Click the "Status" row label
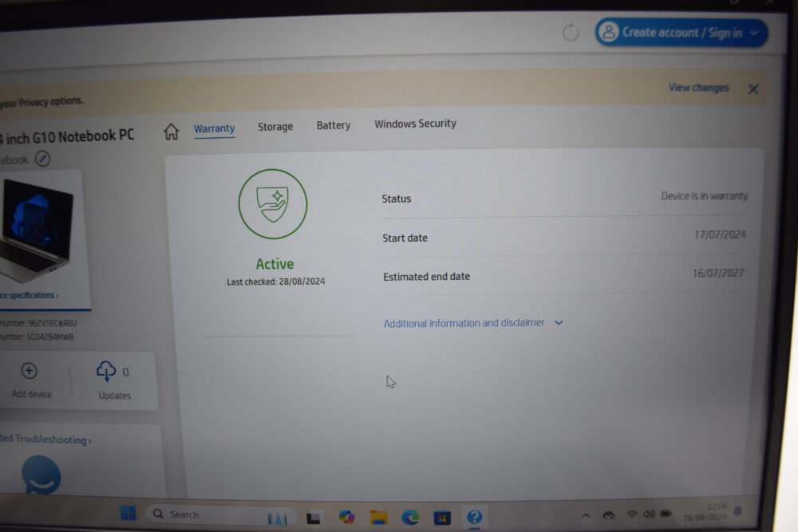This screenshot has width=798, height=532. coord(397,199)
